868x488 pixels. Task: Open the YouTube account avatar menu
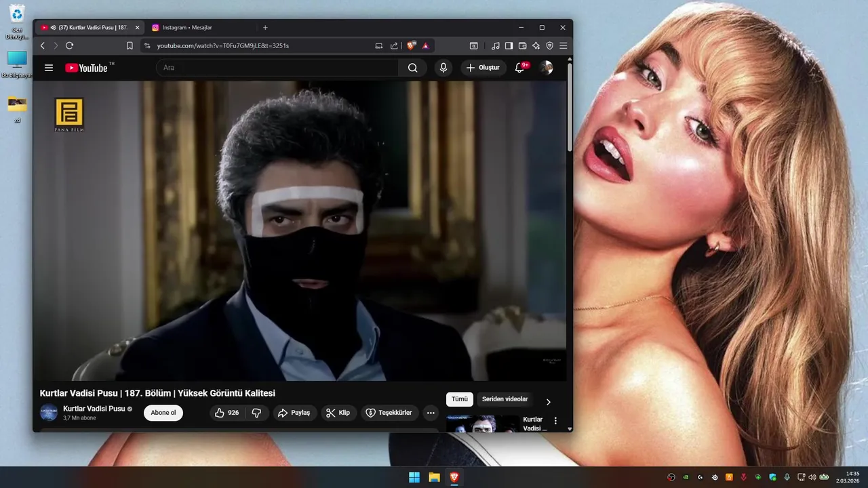[546, 68]
